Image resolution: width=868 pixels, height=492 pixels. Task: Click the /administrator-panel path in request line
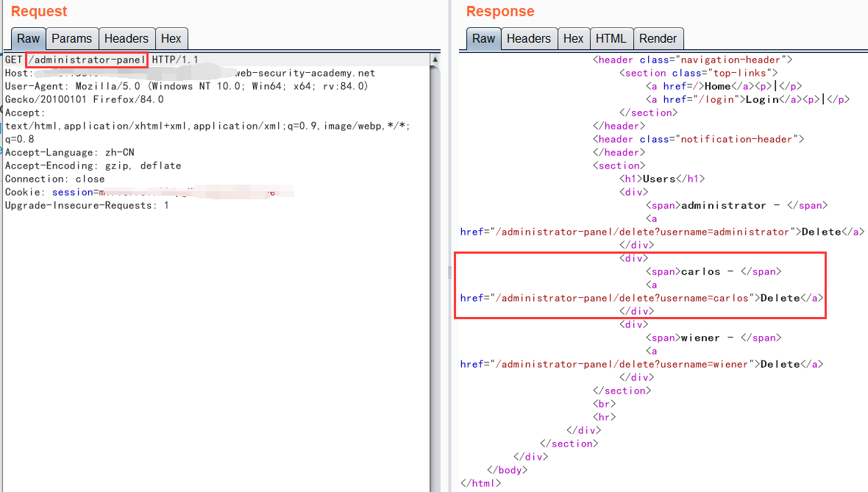tap(87, 60)
